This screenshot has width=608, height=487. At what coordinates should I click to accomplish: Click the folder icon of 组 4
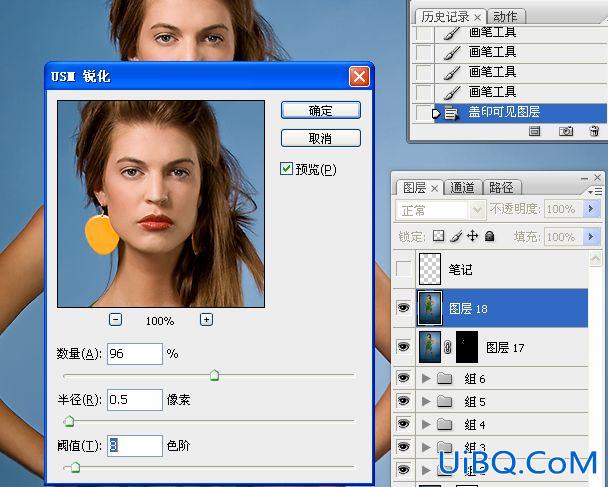[x=444, y=425]
